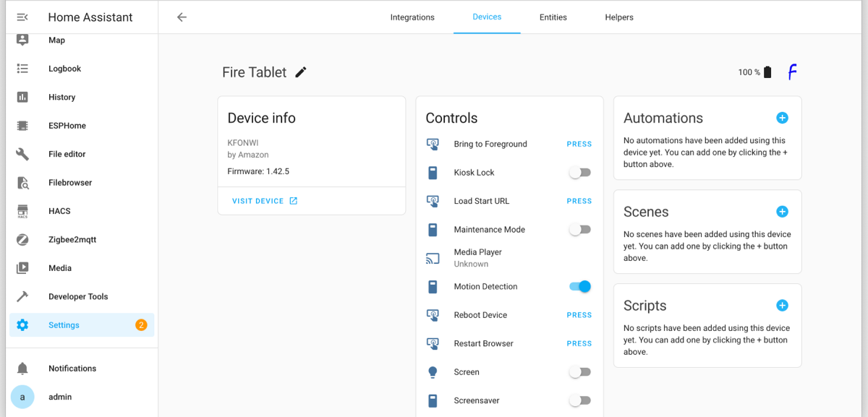The height and width of the screenshot is (417, 868).
Task: Switch to the Integrations tab
Action: [x=412, y=17]
